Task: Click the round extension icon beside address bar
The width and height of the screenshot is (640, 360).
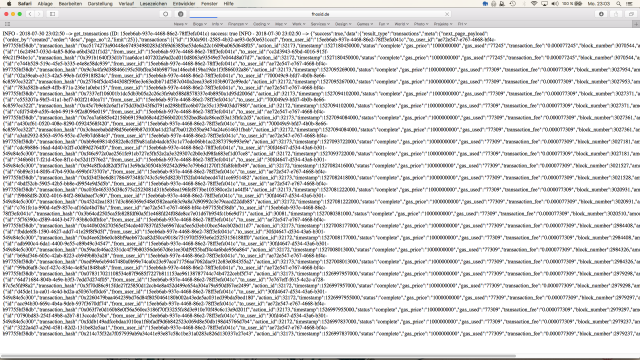Action: pyautogui.click(x=180, y=14)
